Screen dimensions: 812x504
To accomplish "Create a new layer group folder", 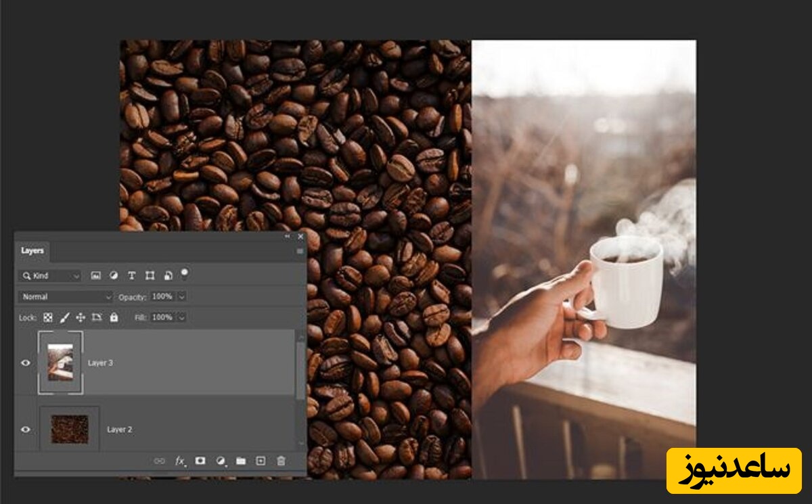I will pyautogui.click(x=241, y=461).
